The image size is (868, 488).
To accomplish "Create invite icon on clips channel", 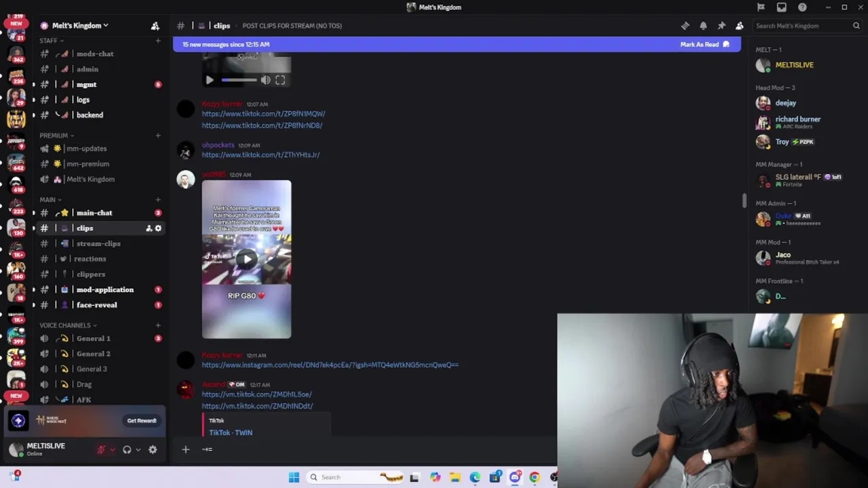I will click(149, 228).
